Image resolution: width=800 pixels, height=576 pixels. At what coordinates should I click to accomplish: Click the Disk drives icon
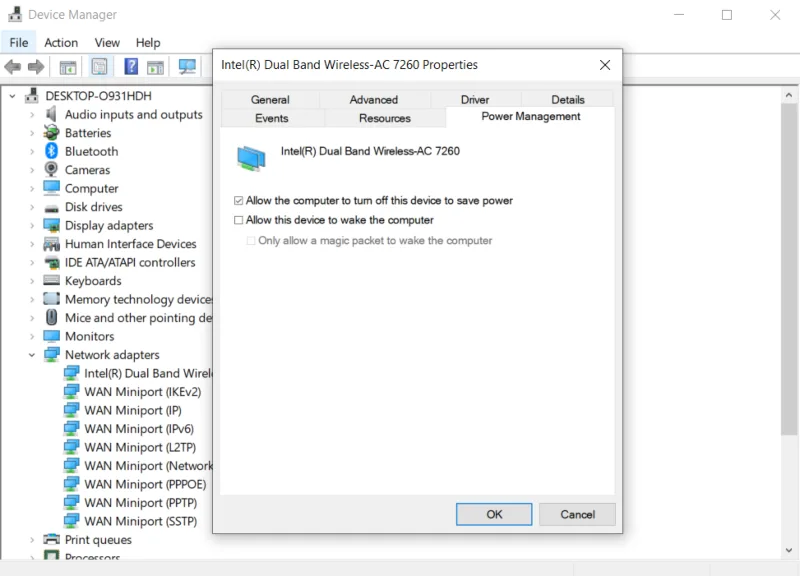(x=51, y=208)
